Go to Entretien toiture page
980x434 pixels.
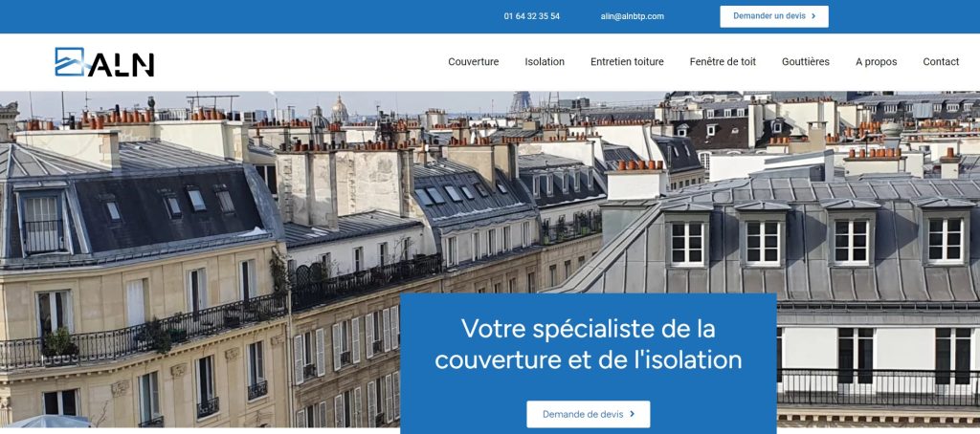coord(627,62)
